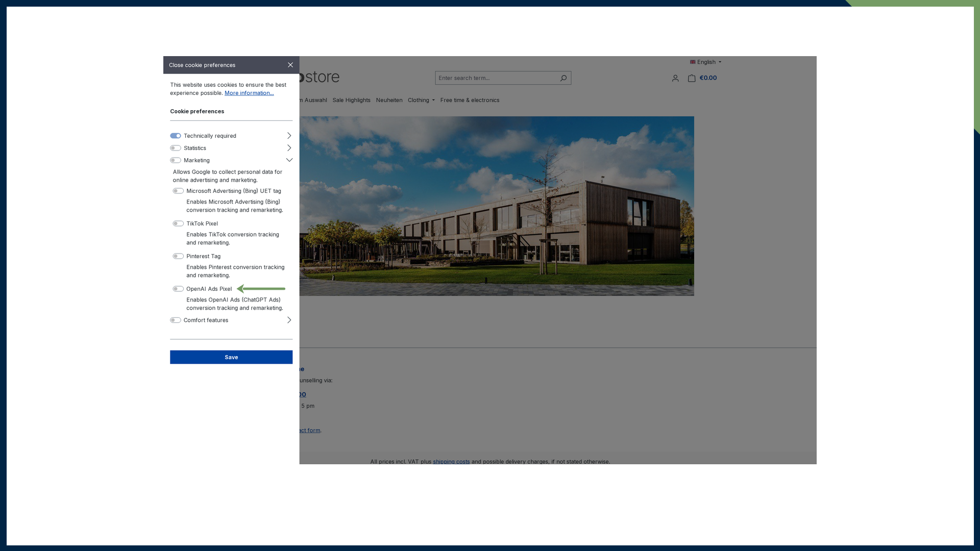Viewport: 980px width, 551px height.
Task: Collapse the Marketing section chevron
Action: pyautogui.click(x=289, y=160)
